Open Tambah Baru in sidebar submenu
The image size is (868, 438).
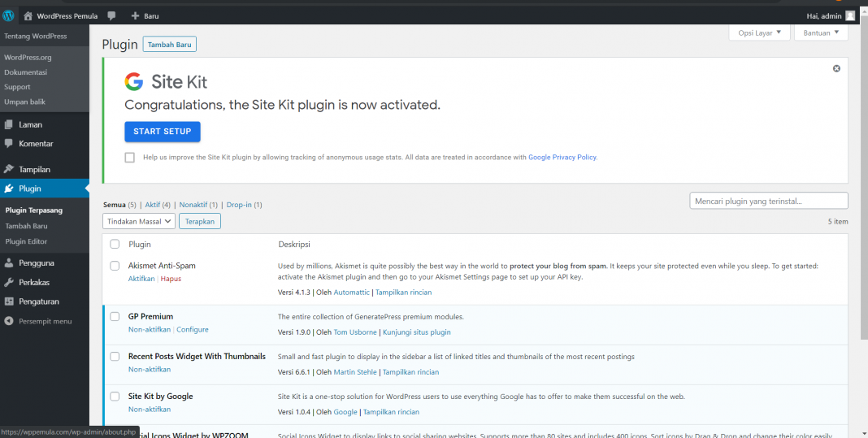26,226
